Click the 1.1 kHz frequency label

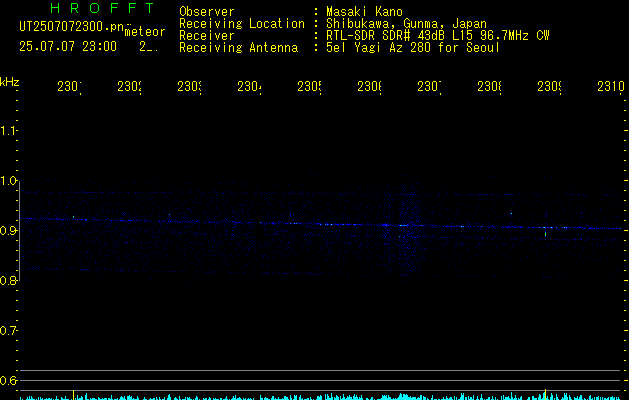point(8,130)
